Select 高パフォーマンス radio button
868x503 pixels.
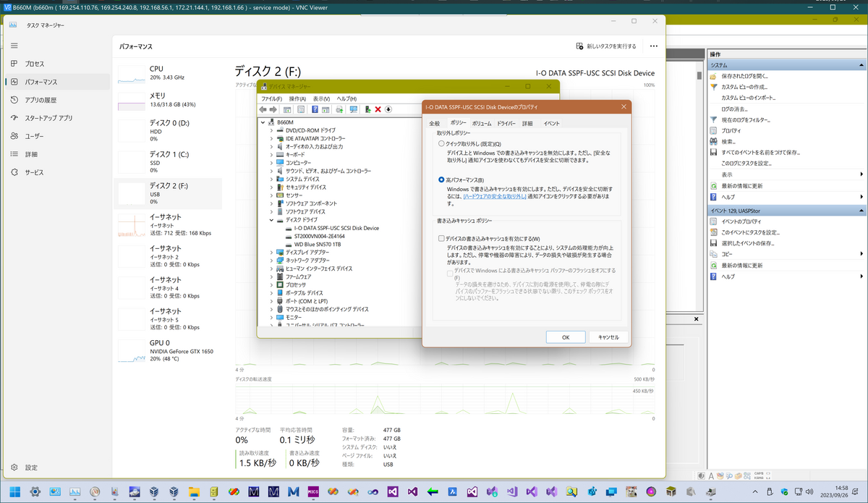[442, 179]
